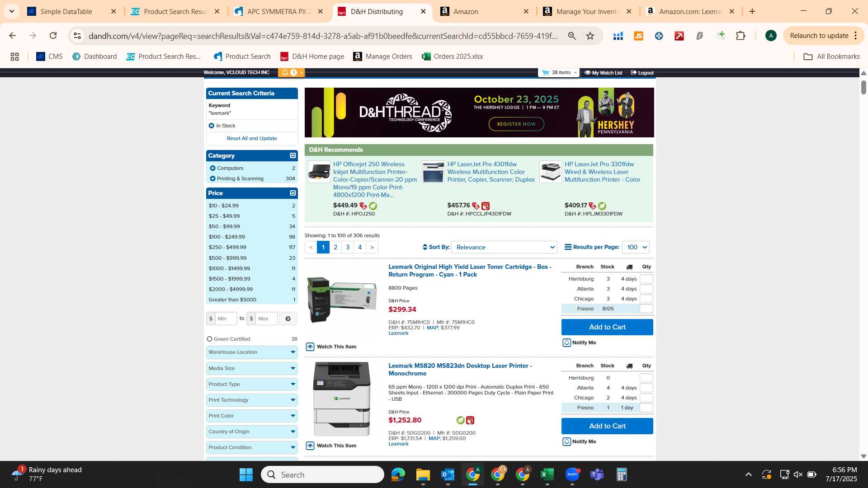Add the MS823dn printer to cart
Screen dimensions: 868x488
click(607, 426)
